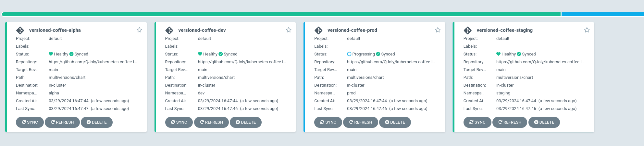Click the Progressing status icon on versioned-coffee-prod
The image size is (644, 146).
(x=349, y=54)
